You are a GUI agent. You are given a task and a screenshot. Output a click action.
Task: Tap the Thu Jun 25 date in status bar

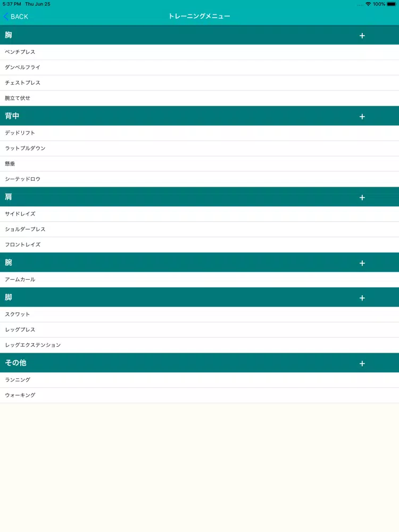[38, 4]
